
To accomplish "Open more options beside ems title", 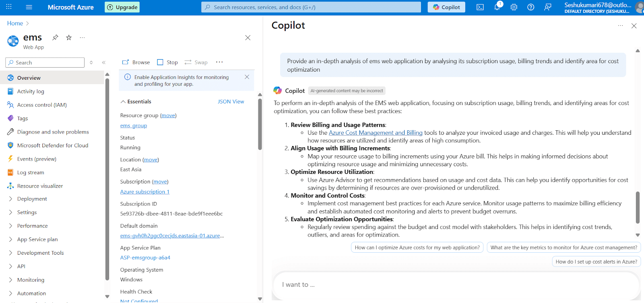I will 82,37.
